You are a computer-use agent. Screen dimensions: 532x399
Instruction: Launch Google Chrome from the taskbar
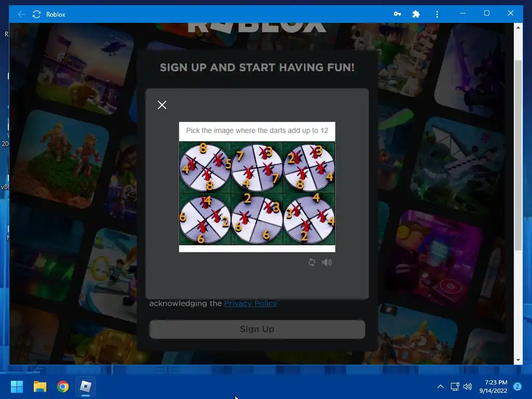click(63, 387)
